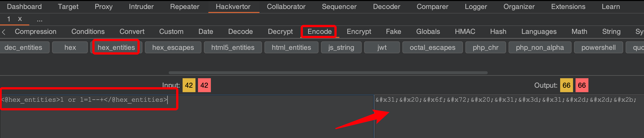Click the hex entities output text area
The image size is (644, 138).
(x=508, y=118)
